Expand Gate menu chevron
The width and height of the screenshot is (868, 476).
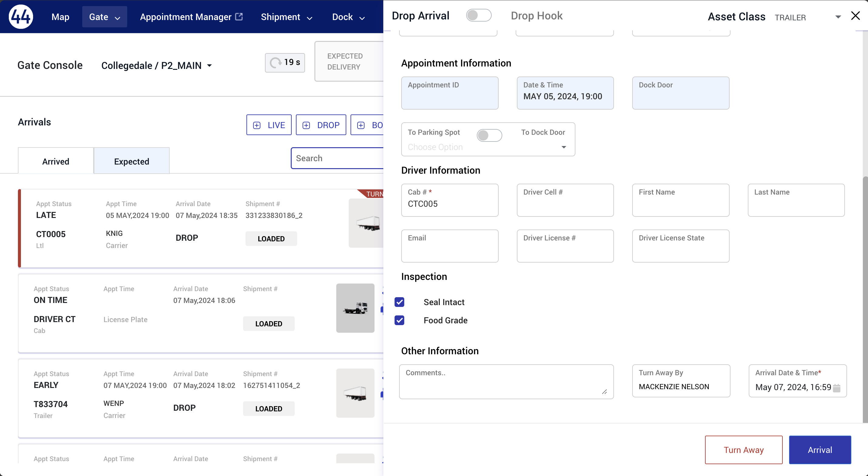point(117,18)
